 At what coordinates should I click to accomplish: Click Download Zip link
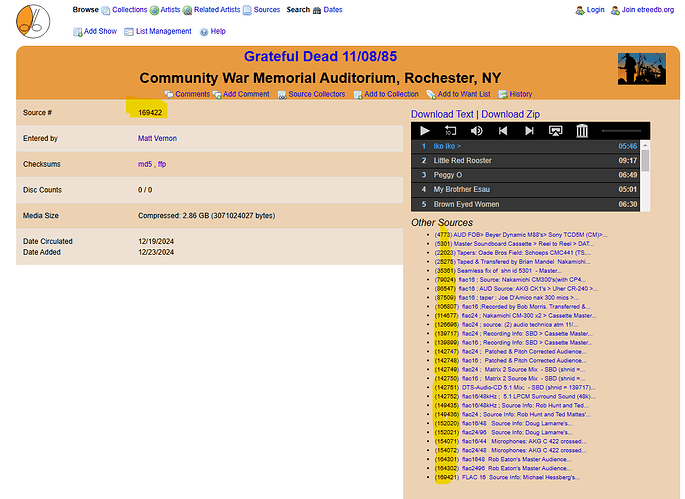(511, 114)
